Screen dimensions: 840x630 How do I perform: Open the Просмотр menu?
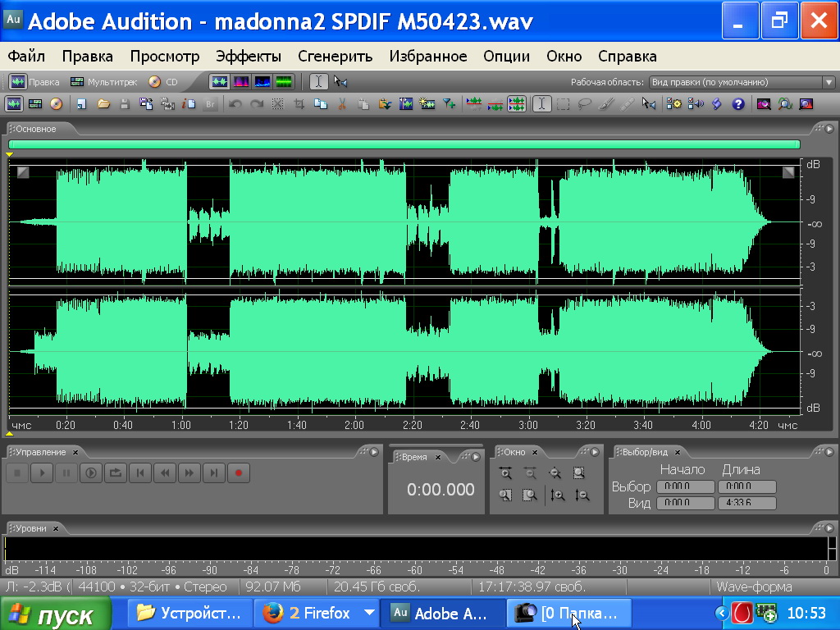(x=164, y=57)
